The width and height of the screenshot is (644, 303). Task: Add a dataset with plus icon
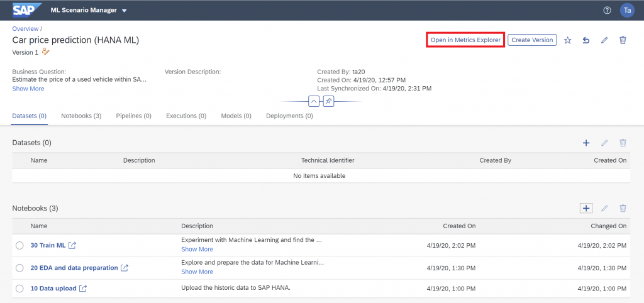pyautogui.click(x=586, y=143)
